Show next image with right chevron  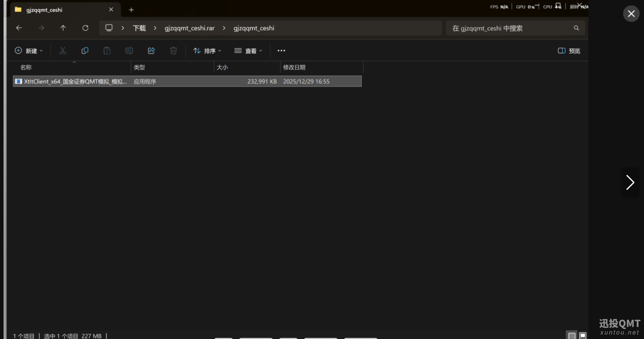click(x=630, y=182)
